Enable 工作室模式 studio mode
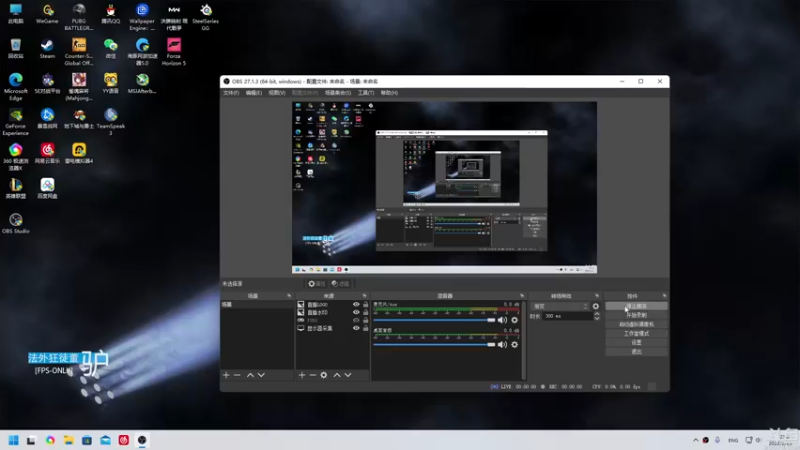Screen dimensions: 800x450 [636, 334]
